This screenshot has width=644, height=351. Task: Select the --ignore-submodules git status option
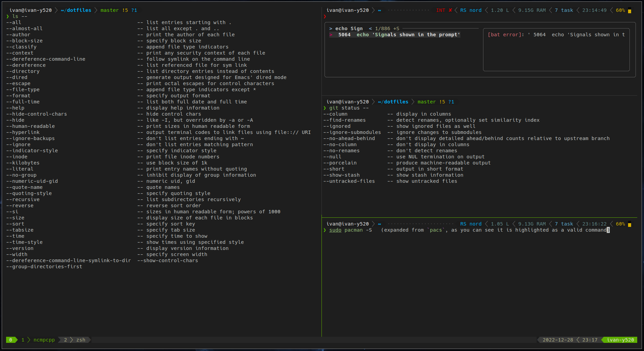352,132
